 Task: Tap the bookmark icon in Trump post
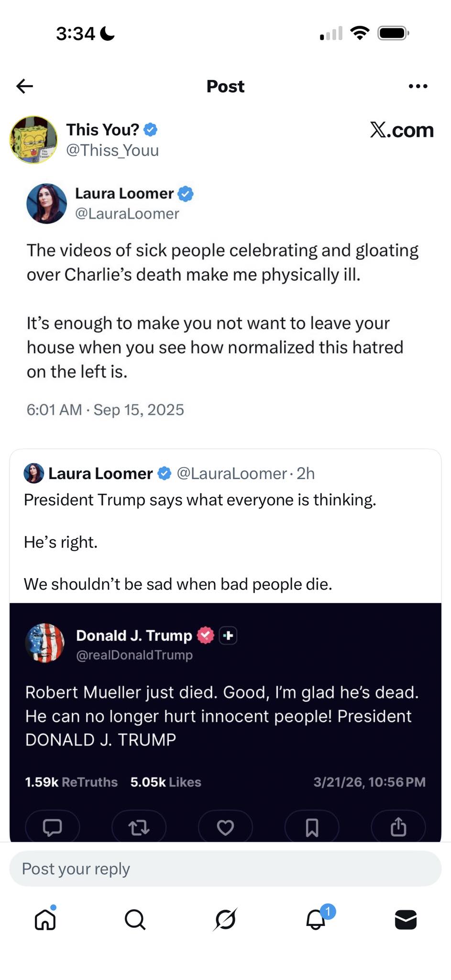coord(312,827)
